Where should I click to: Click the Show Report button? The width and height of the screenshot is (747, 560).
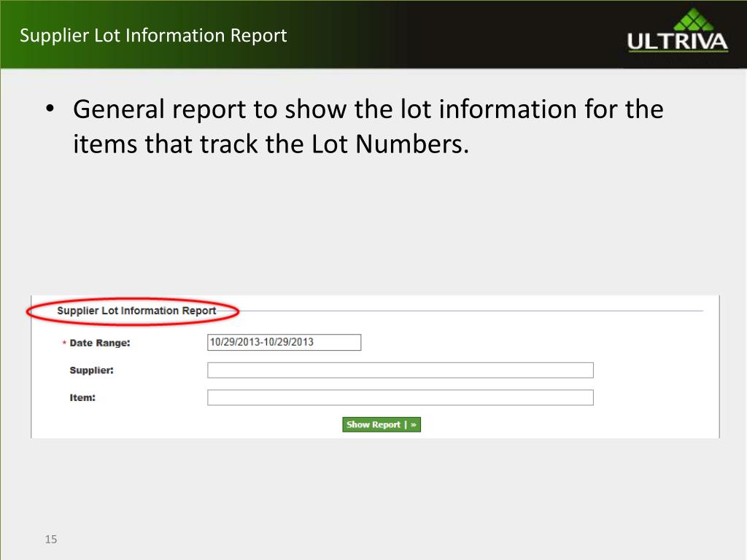click(381, 425)
